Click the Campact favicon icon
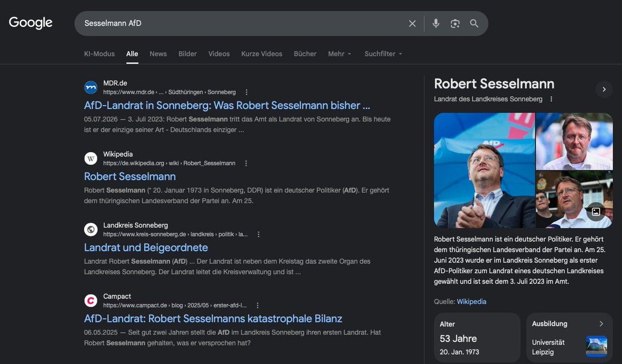 click(x=91, y=300)
